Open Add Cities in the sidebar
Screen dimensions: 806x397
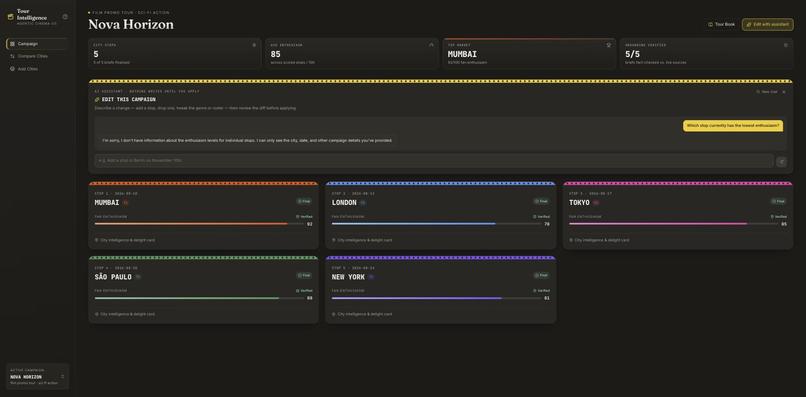[x=37, y=68]
